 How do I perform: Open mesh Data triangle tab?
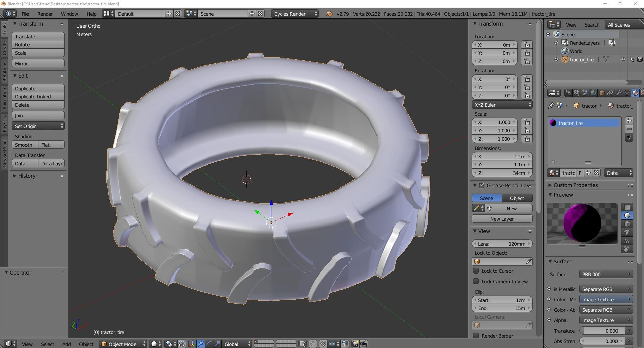click(x=627, y=93)
